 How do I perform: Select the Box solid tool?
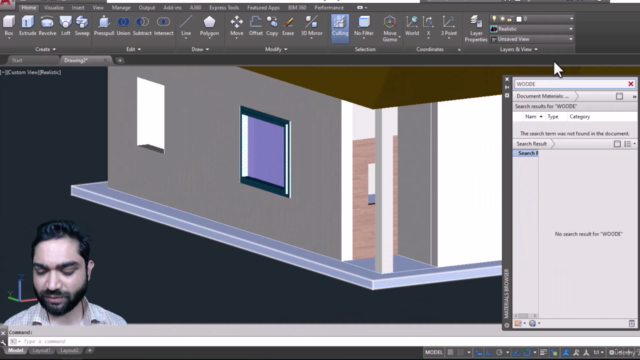pos(9,25)
